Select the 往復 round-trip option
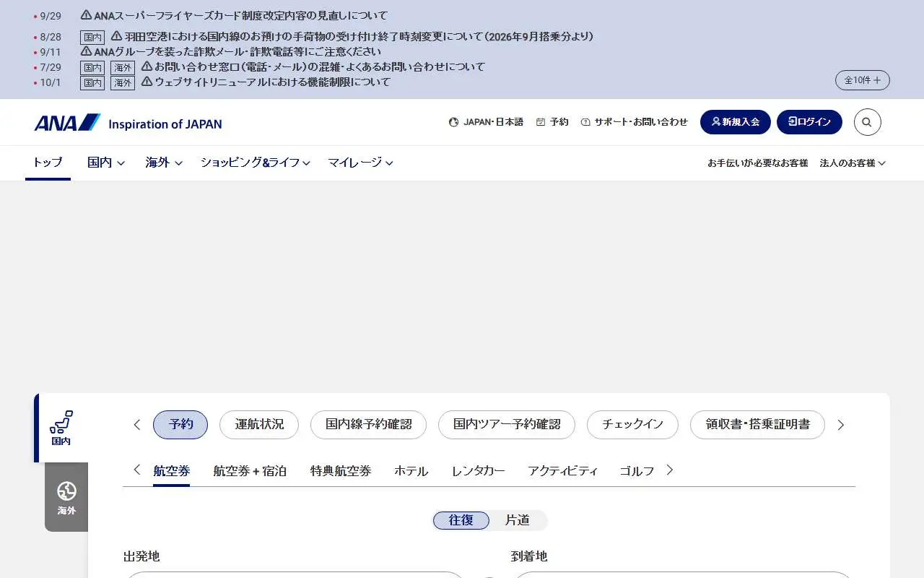The height and width of the screenshot is (578, 924). click(461, 520)
